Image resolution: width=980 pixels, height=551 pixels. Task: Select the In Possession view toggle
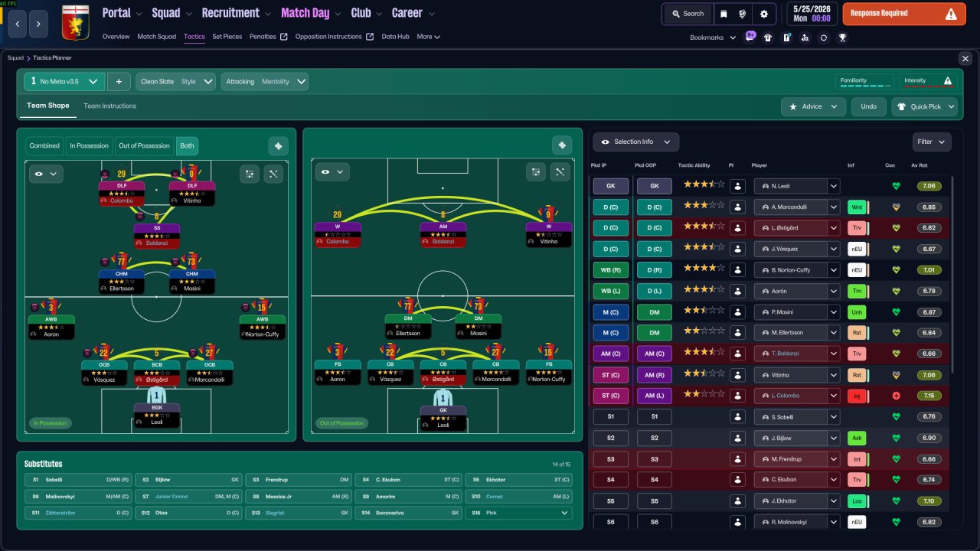pos(89,145)
